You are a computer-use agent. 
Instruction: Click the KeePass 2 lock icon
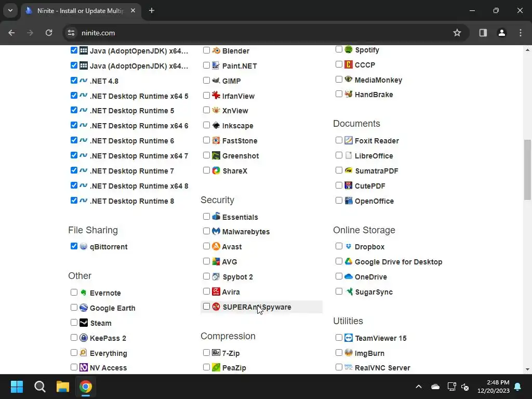(x=84, y=338)
